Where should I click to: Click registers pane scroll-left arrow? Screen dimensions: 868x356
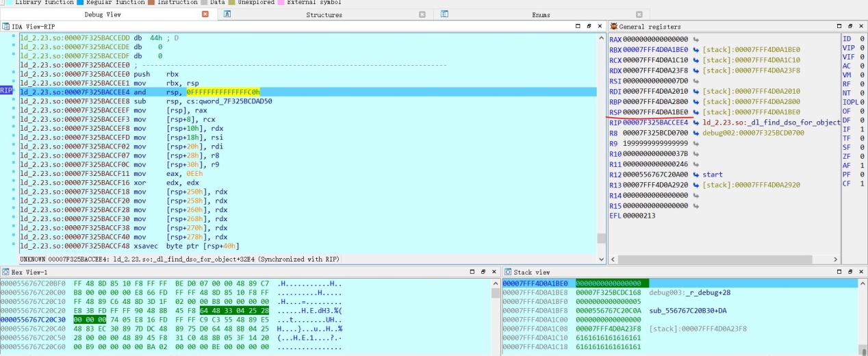coord(613,259)
